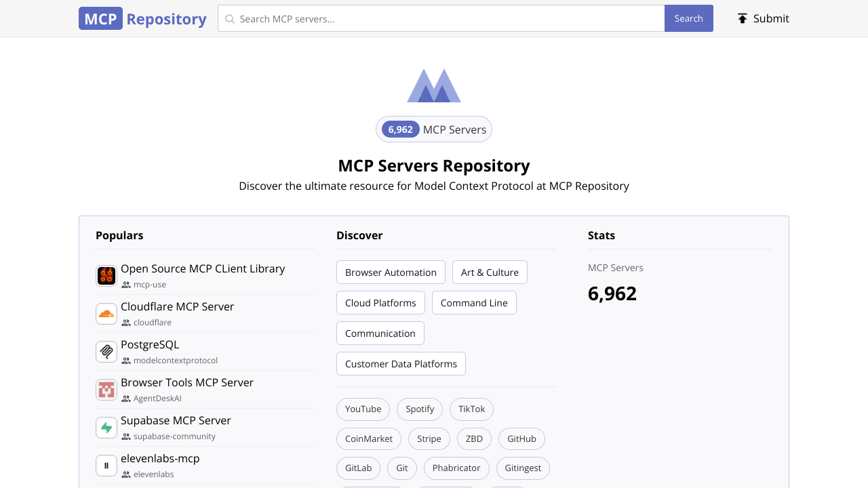Open the Cloudflare orange cloud icon
Screen dimensions: 868x488
coord(106,314)
